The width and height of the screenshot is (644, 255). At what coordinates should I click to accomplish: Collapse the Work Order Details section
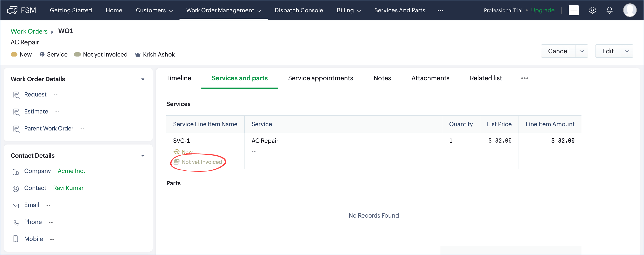143,79
